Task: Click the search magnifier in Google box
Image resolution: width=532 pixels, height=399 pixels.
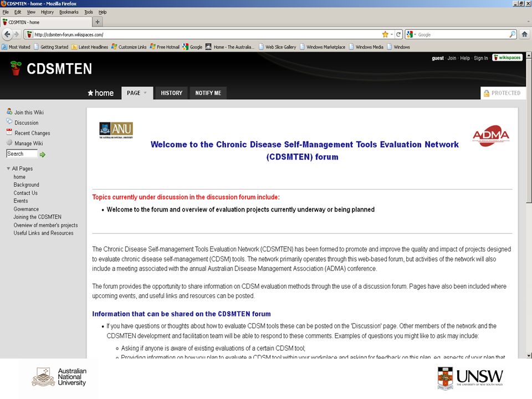Action: click(512, 34)
